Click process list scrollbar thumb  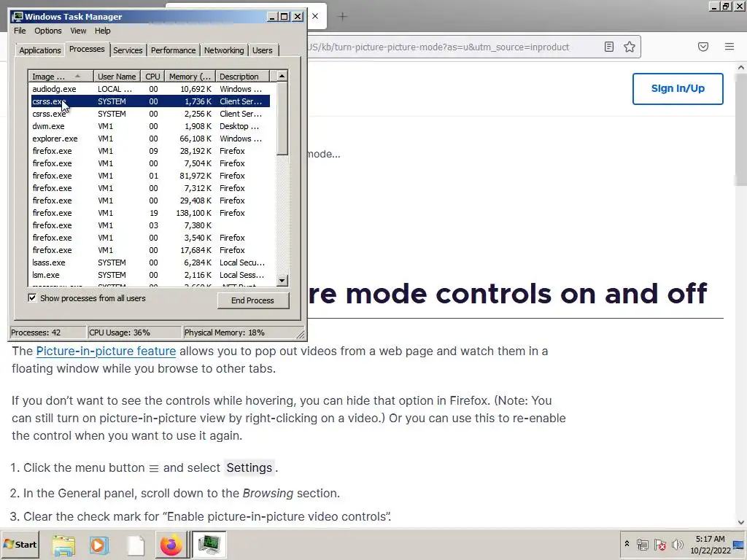point(282,119)
